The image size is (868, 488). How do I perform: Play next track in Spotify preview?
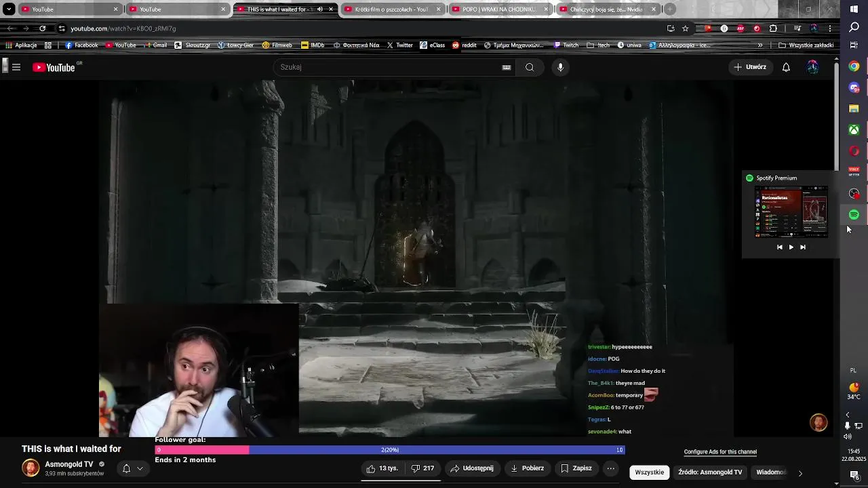coord(803,247)
